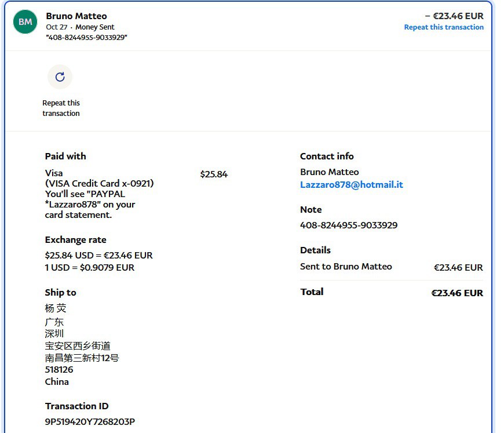The height and width of the screenshot is (433, 504).
Task: Click the BM avatar circle
Action: click(x=25, y=22)
